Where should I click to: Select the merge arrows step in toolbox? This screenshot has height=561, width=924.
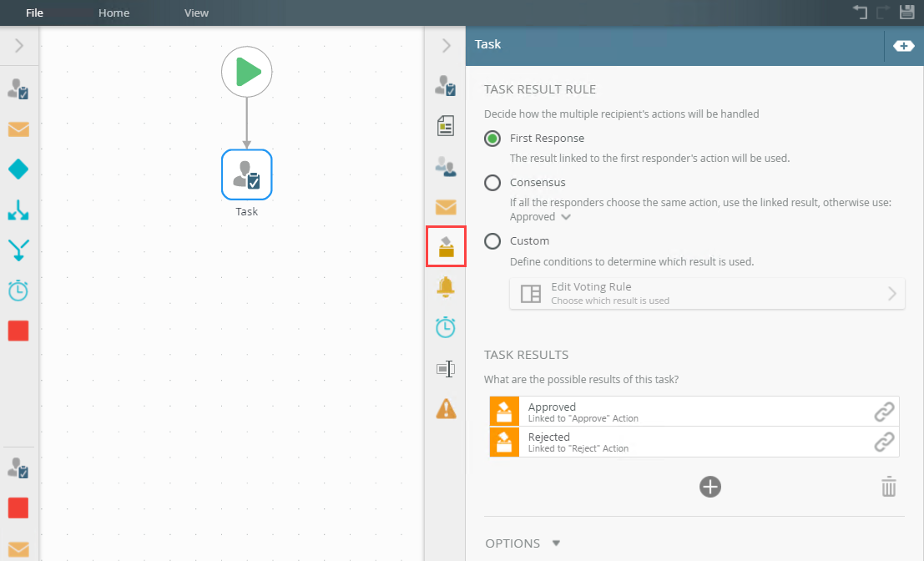18,250
